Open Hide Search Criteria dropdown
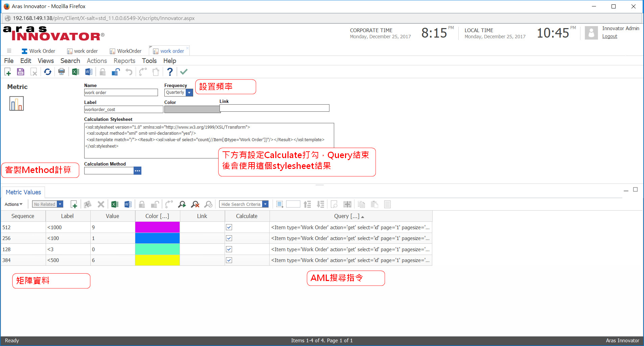The image size is (644, 346). click(266, 204)
